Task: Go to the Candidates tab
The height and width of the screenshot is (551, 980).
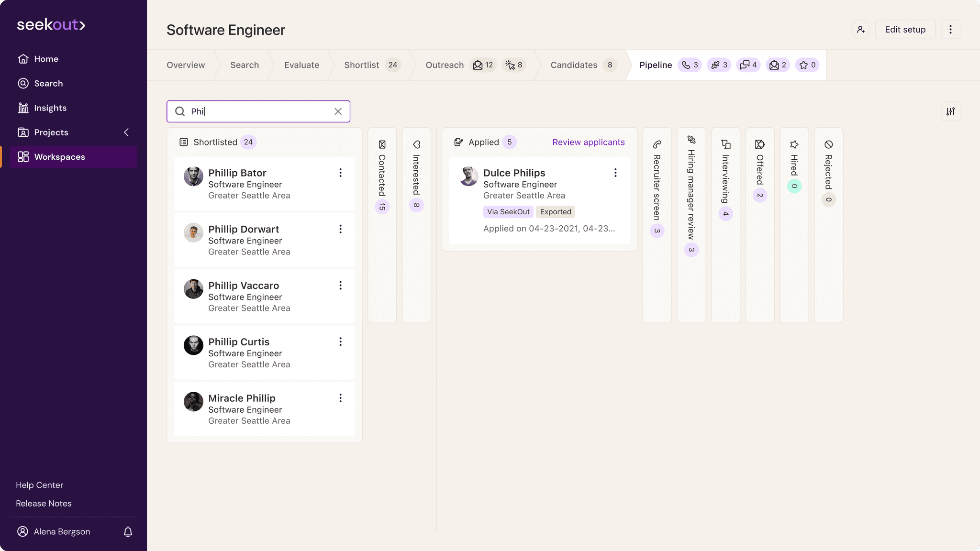Action: pyautogui.click(x=574, y=65)
